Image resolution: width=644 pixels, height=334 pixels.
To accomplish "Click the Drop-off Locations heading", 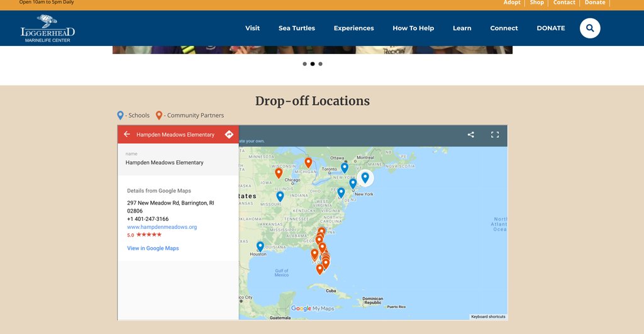I will coord(312,101).
